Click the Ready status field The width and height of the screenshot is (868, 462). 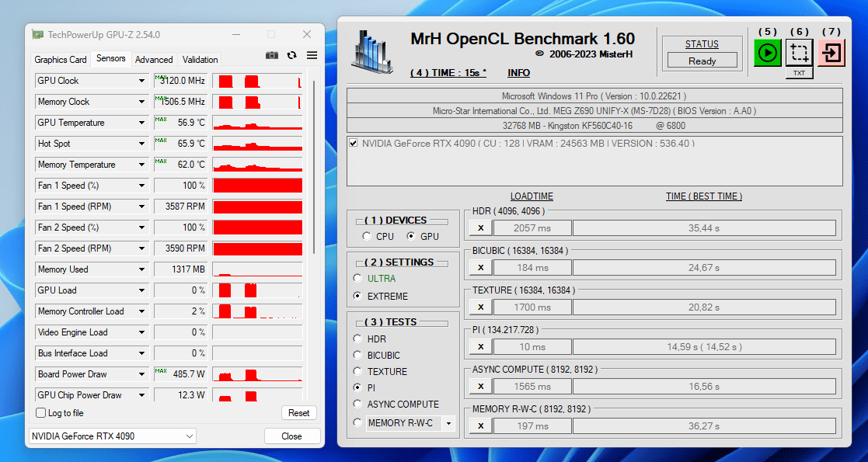coord(702,61)
